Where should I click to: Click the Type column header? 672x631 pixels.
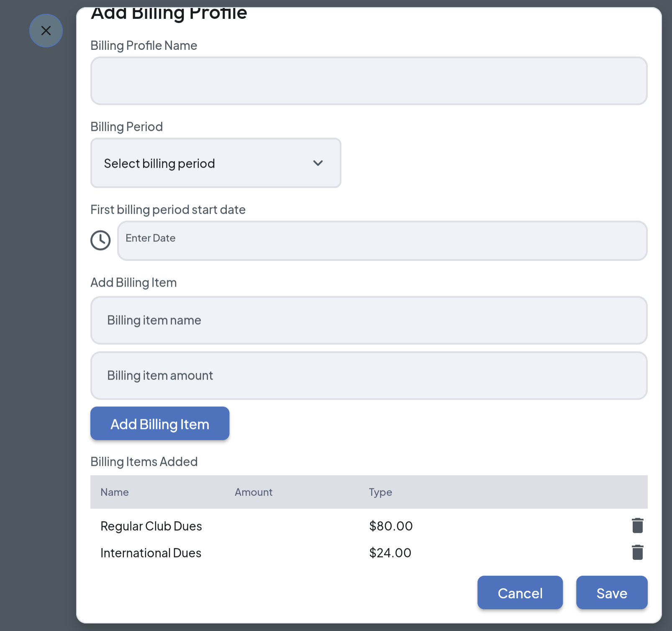click(x=380, y=492)
